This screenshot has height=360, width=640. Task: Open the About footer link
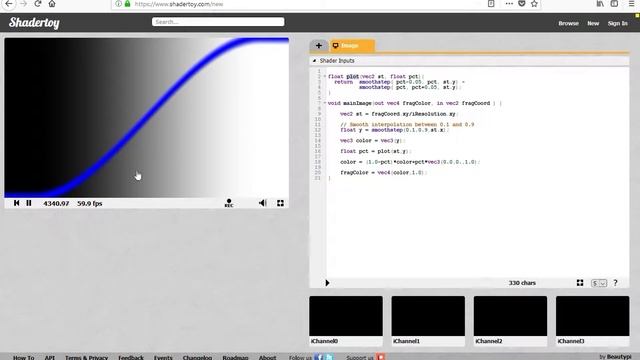click(267, 358)
